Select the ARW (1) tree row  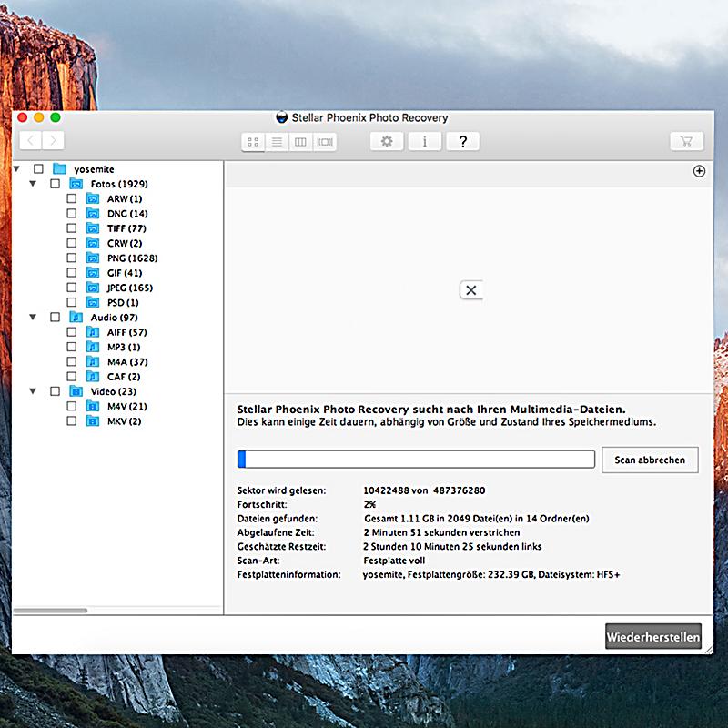point(118,198)
